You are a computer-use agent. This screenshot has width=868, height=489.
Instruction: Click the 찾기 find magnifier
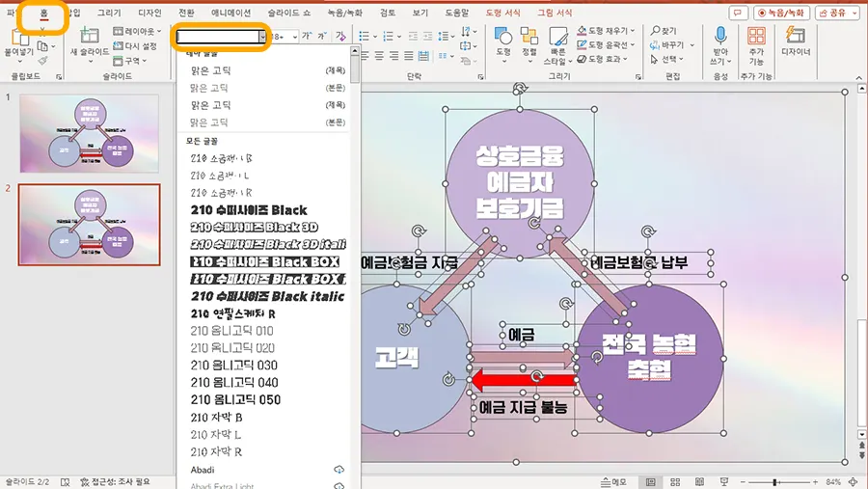pyautogui.click(x=656, y=31)
